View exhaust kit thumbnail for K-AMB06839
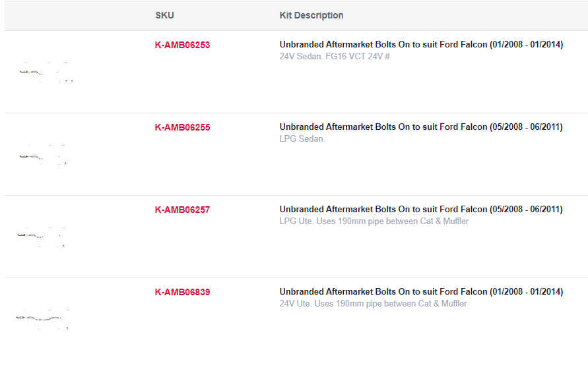 click(x=42, y=319)
